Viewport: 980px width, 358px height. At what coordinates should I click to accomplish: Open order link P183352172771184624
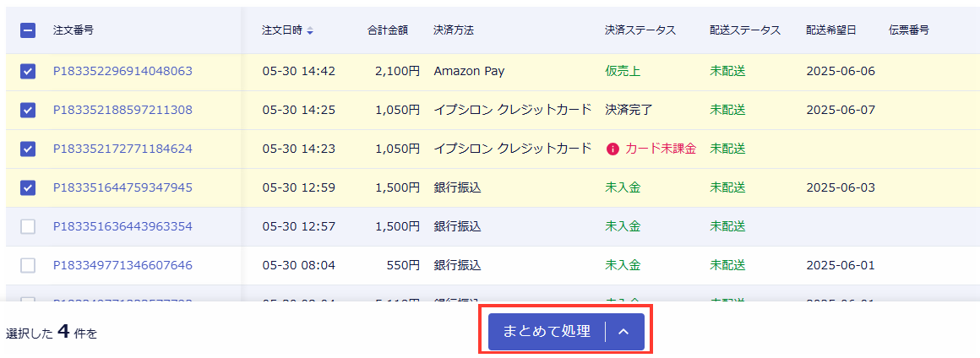pyautogui.click(x=122, y=149)
